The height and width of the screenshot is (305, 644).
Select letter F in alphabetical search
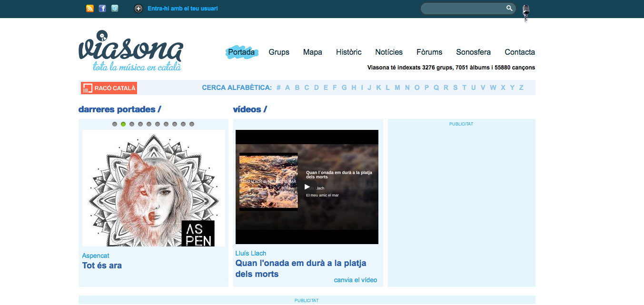click(x=335, y=88)
